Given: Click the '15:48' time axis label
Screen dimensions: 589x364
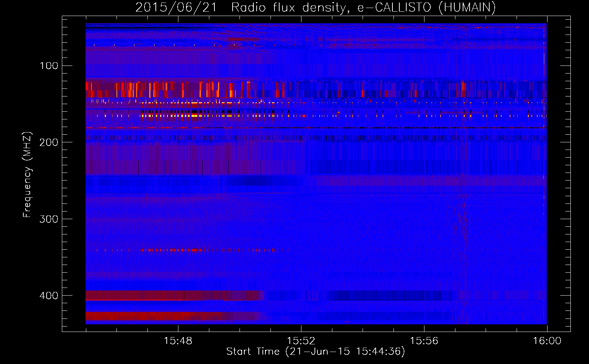Looking at the screenshot, I should pos(178,341).
